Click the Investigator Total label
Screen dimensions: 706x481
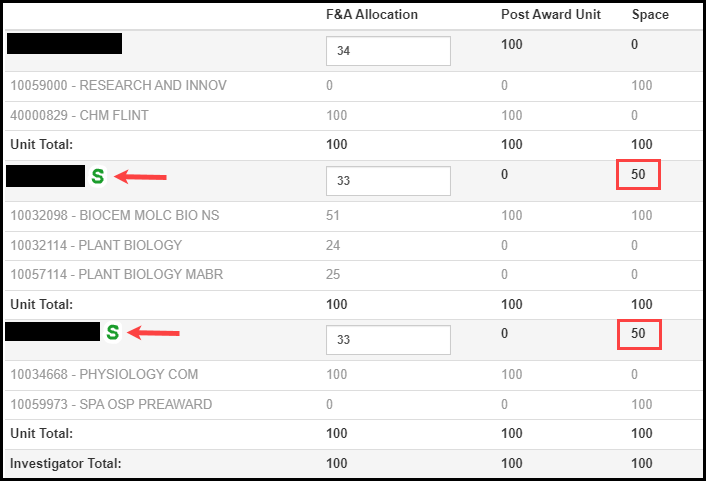(x=65, y=464)
